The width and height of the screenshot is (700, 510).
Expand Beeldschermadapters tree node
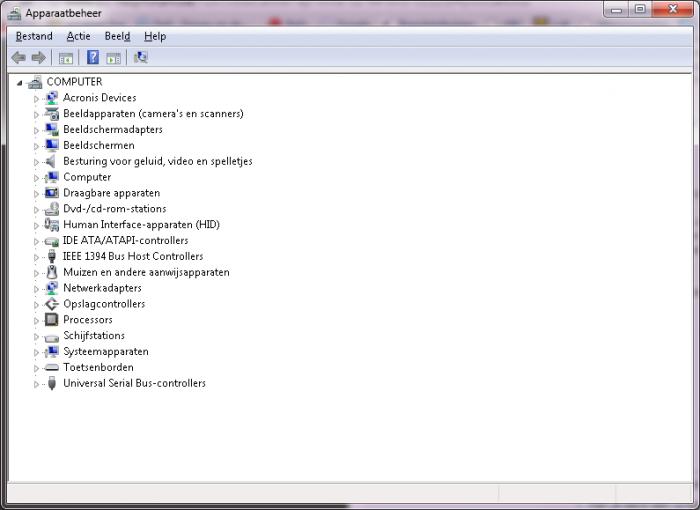tap(36, 130)
